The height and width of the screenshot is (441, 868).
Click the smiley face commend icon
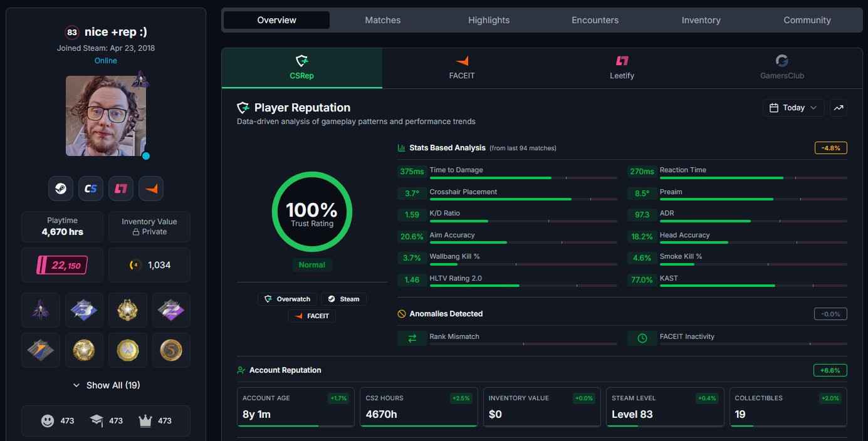(x=48, y=421)
